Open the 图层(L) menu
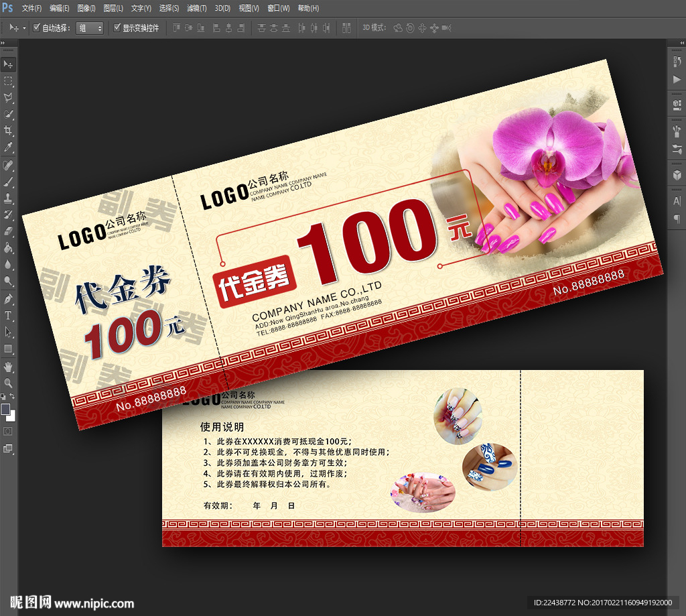 (x=113, y=8)
